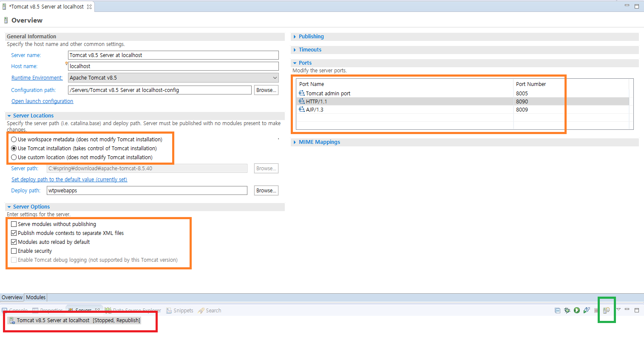Viewport: 644px width, 346px height.
Task: Click the Tomcat server icon in Servers view
Action: pos(12,320)
